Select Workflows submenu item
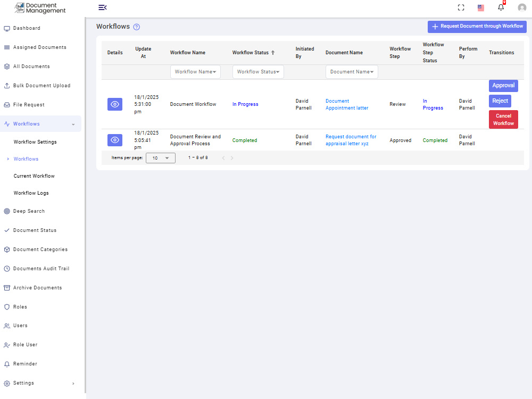The height and width of the screenshot is (399, 532). click(x=26, y=159)
